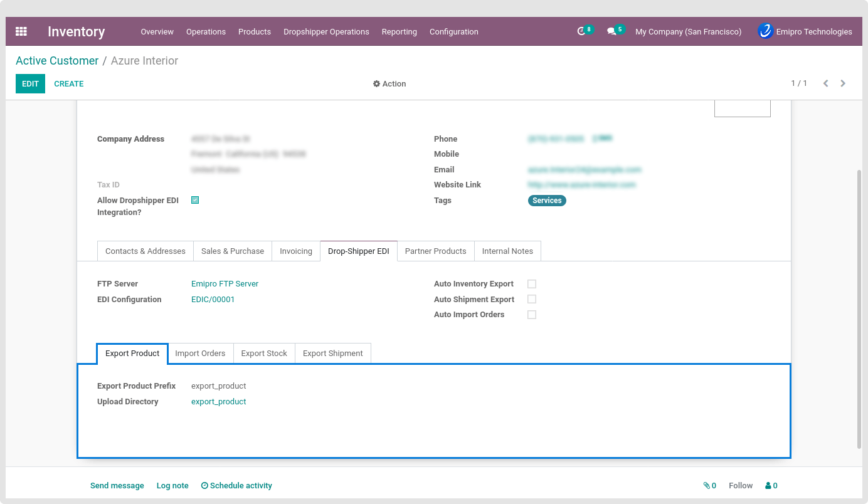Image resolution: width=868 pixels, height=504 pixels.
Task: Open the conversations chat bubble icon
Action: 611,31
